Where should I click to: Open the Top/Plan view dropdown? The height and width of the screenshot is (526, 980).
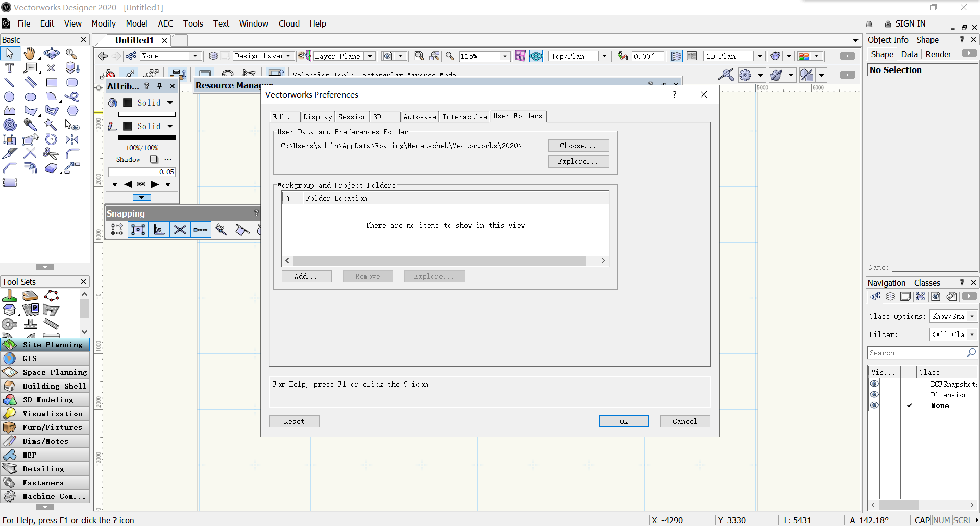tap(579, 56)
